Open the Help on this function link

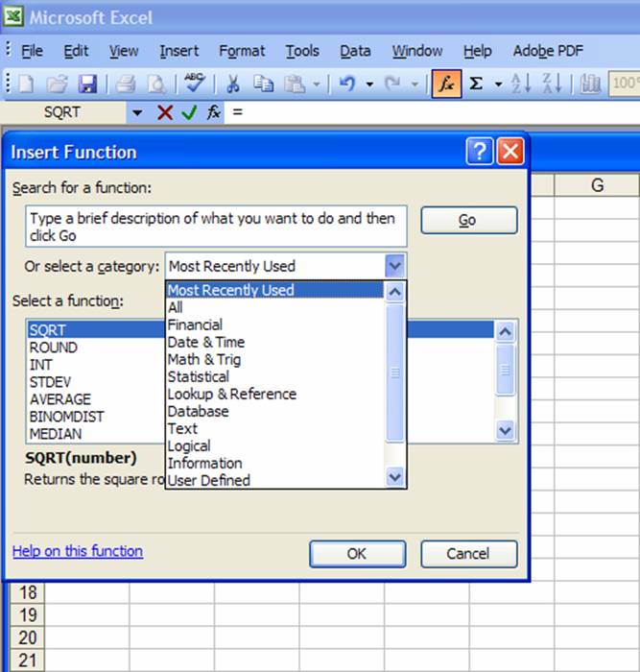(x=78, y=551)
